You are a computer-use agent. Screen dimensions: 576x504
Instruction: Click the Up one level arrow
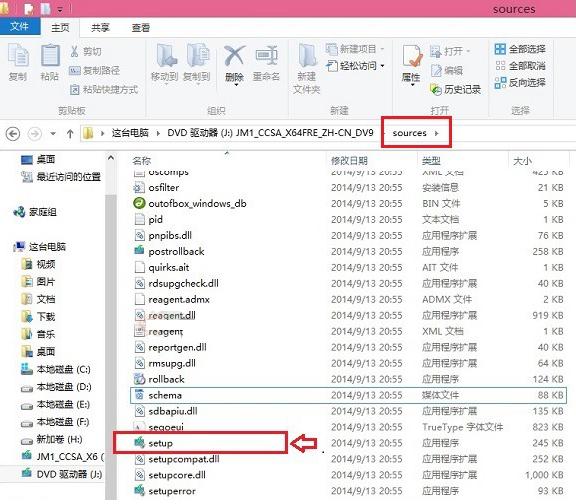pos(70,134)
